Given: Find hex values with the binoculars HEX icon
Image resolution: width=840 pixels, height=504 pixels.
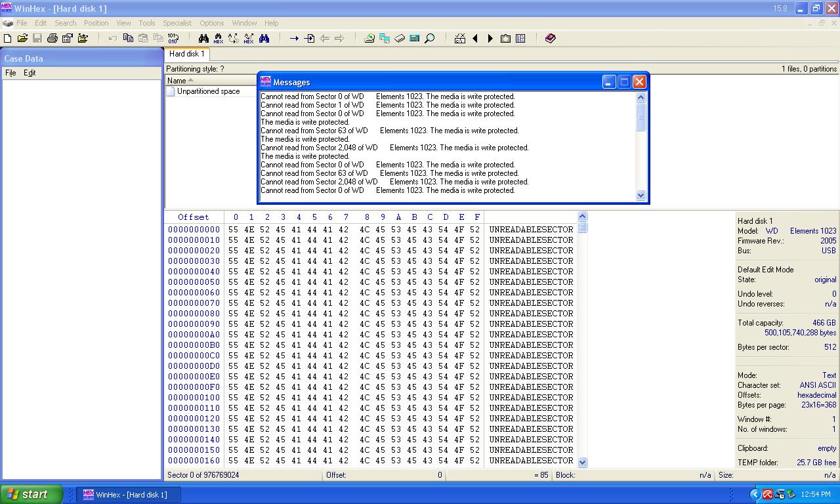Looking at the screenshot, I should click(219, 39).
